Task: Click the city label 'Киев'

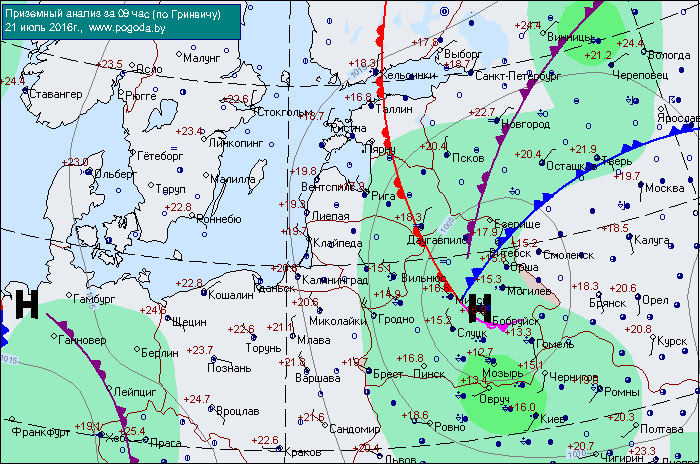Action: (553, 419)
